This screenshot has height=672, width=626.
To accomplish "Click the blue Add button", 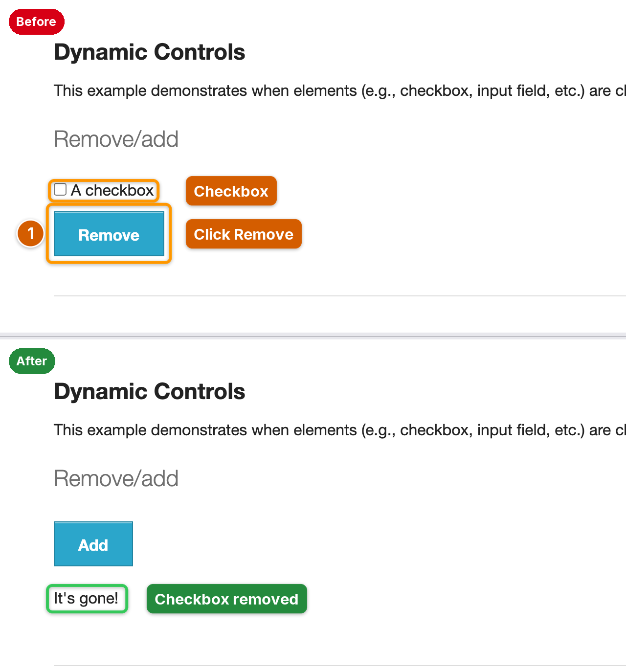I will [x=93, y=544].
